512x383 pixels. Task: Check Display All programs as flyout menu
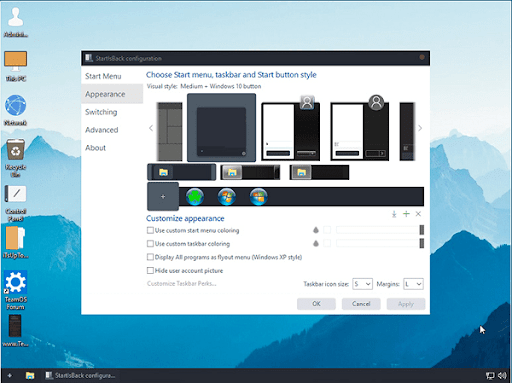(x=150, y=257)
